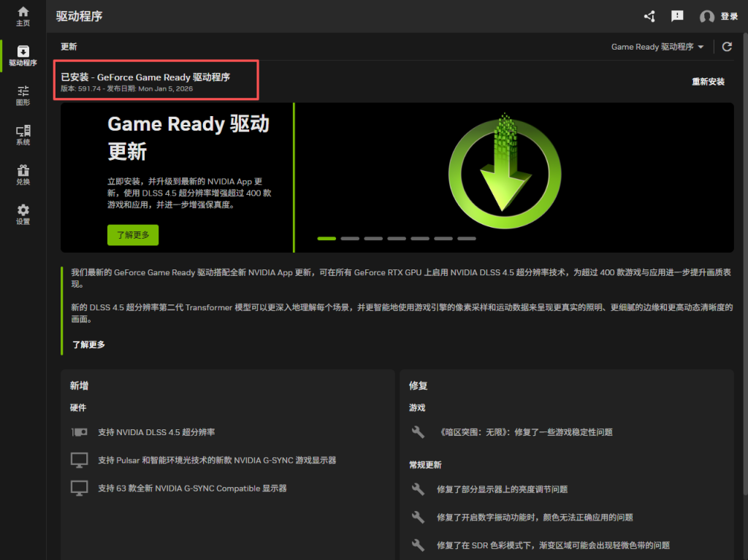Open the 主页 home sidebar icon

(x=23, y=16)
